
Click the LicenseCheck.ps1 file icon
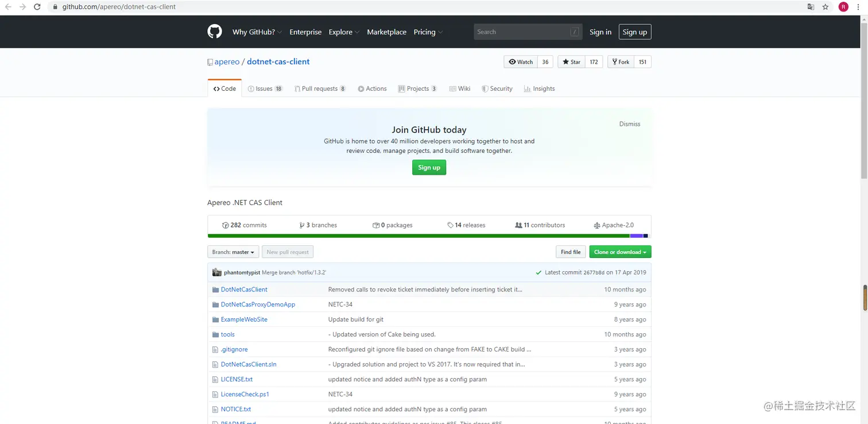tap(215, 394)
